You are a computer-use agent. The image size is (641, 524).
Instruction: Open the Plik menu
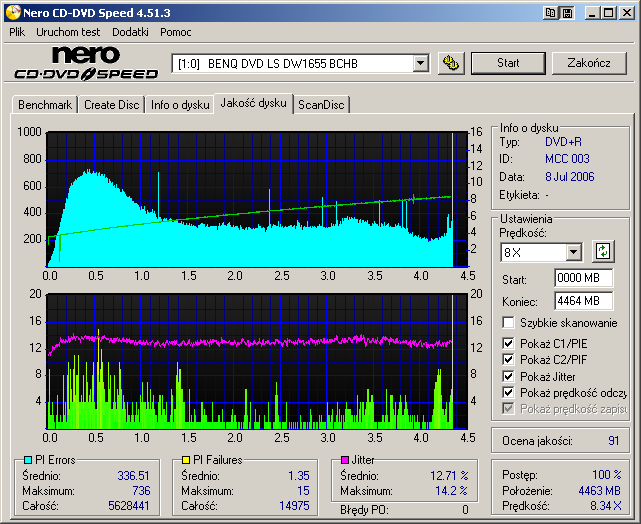click(x=17, y=32)
